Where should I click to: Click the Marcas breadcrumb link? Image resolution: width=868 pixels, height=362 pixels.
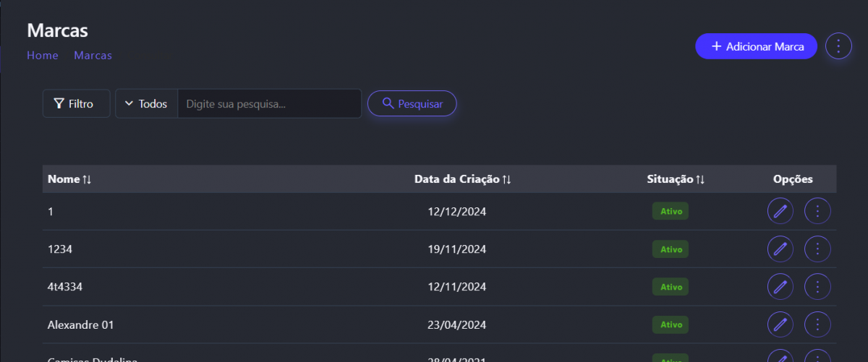point(93,55)
